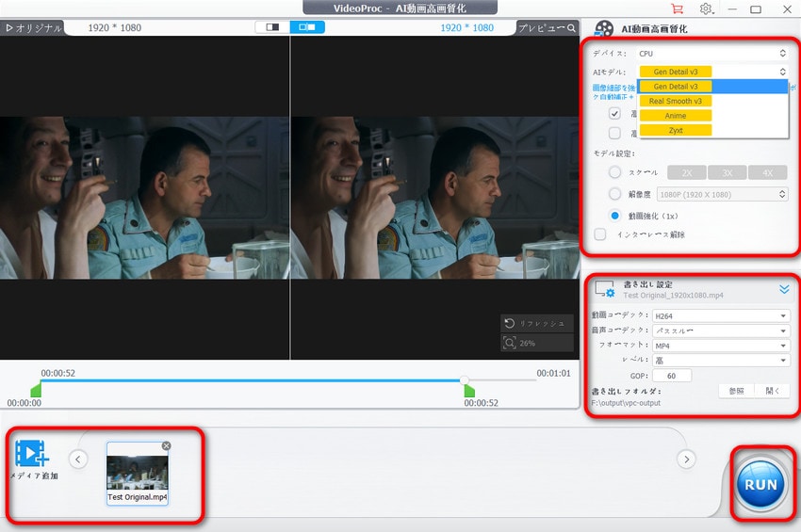This screenshot has height=532, width=801.
Task: Remove Test Original.mp4 with its X icon
Action: pos(166,445)
